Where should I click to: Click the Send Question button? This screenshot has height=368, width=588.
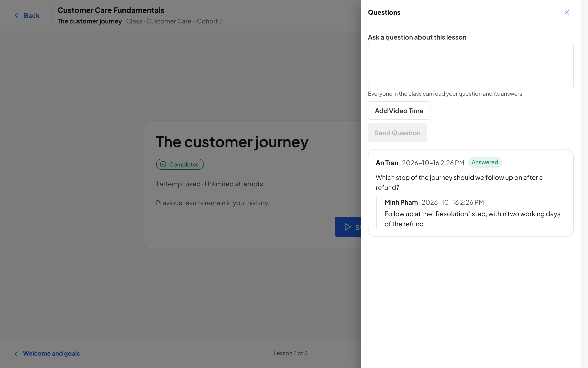pyautogui.click(x=397, y=133)
